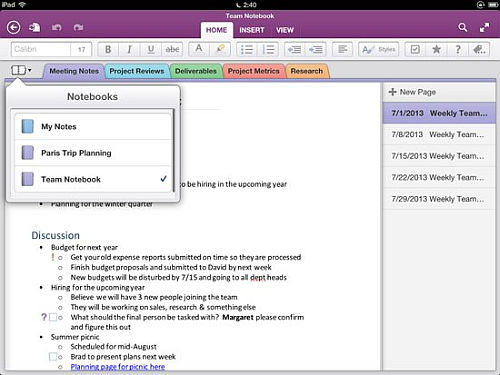
Task: Switch to the VIEW ribbon tab
Action: point(285,30)
